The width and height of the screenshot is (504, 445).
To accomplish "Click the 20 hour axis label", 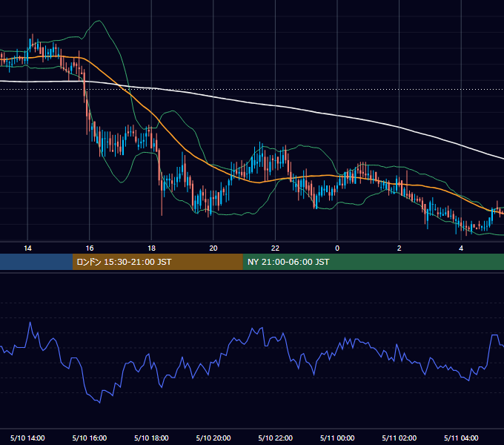I will [x=213, y=248].
